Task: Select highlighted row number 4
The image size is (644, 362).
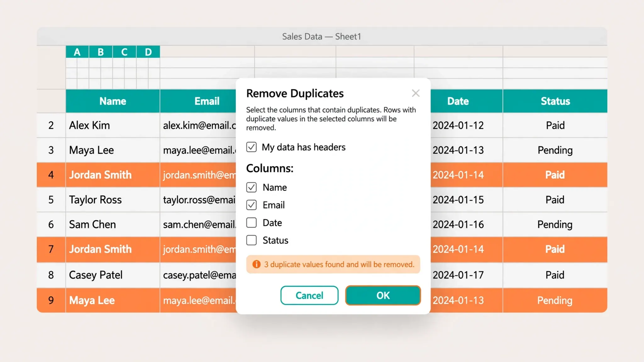Action: click(51, 175)
